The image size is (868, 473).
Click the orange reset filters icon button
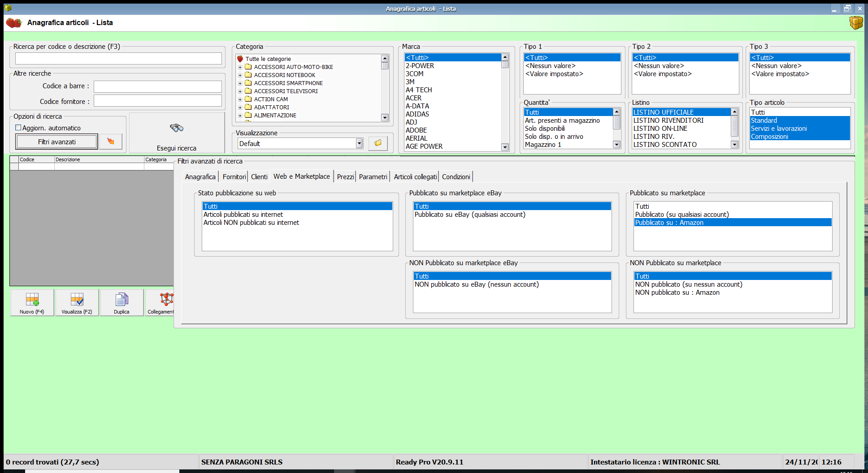(x=111, y=142)
